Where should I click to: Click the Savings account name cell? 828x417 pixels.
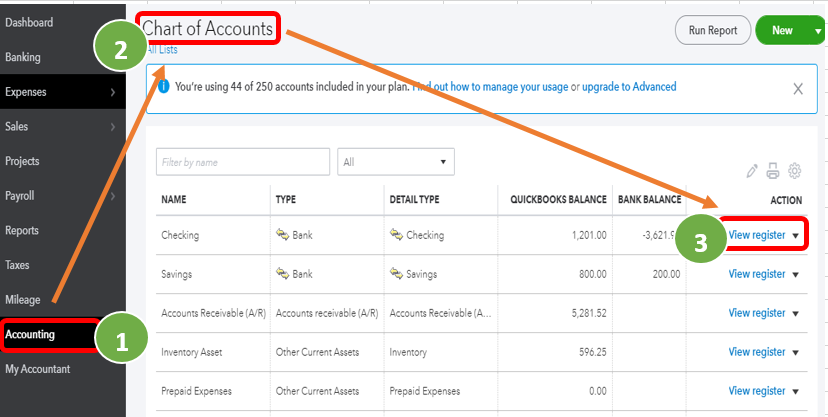tap(176, 274)
